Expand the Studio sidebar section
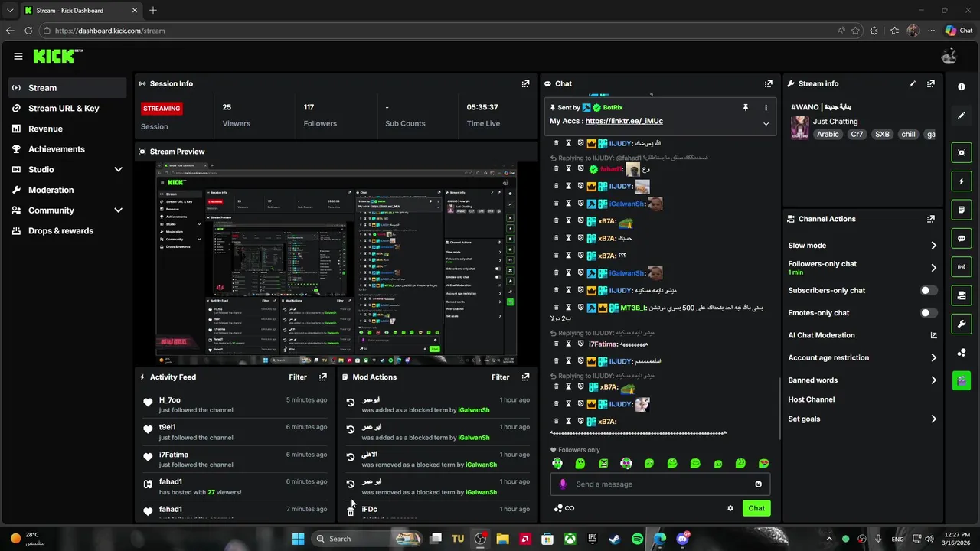 68,169
